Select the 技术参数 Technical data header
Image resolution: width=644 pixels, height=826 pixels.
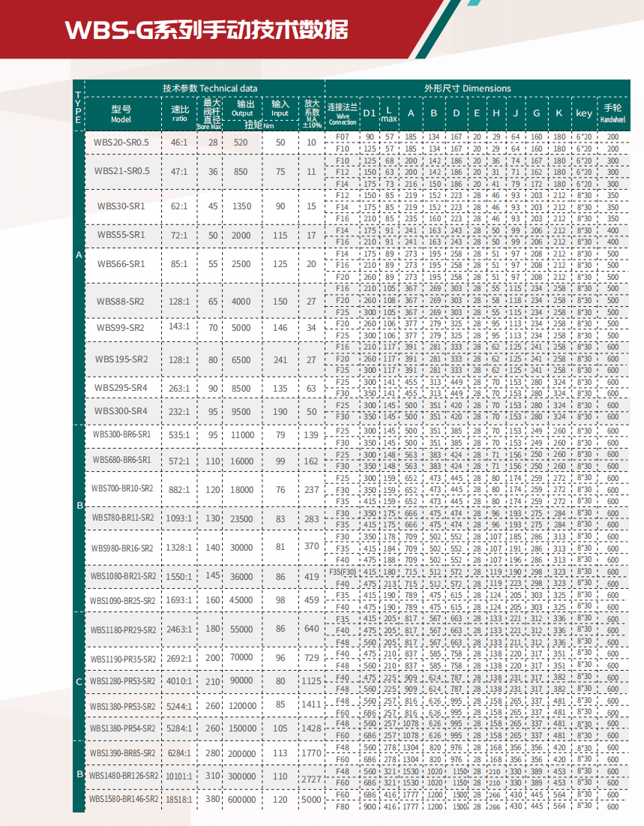coord(210,89)
